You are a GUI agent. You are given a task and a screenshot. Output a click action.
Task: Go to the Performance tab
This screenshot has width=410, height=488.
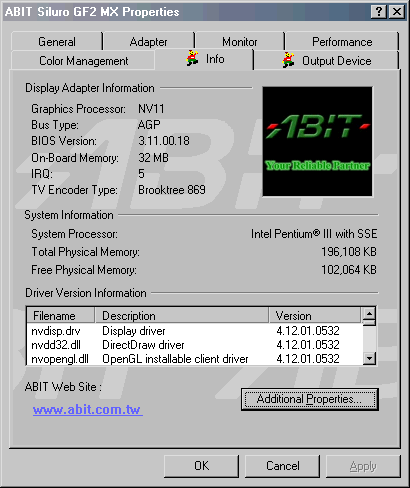tap(342, 42)
